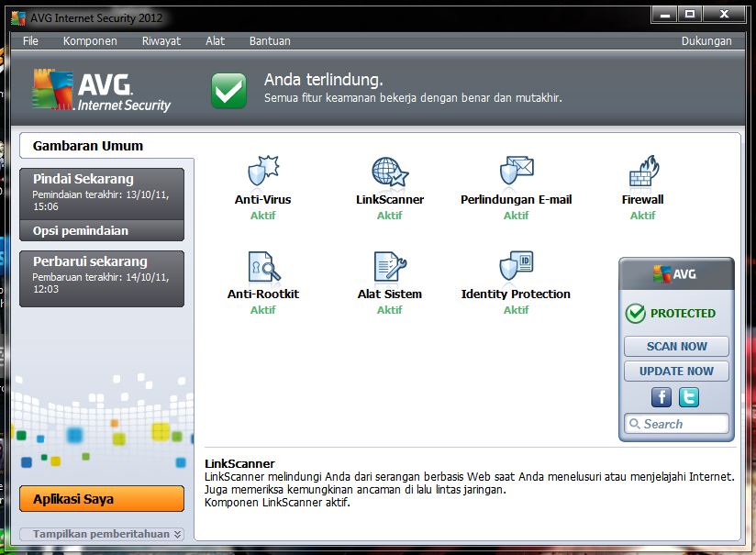Expand Tampilkan pemberitahuan notification panel
This screenshot has height=555, width=756.
click(x=102, y=534)
